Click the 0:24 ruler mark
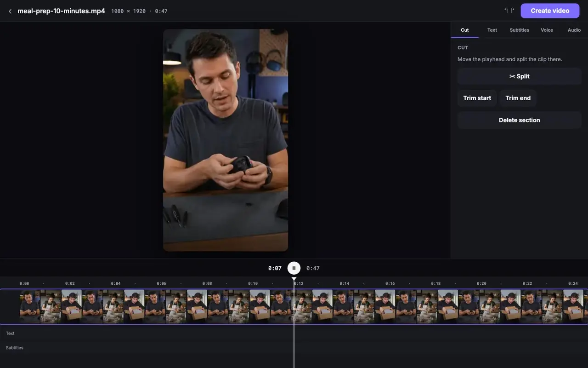Image resolution: width=588 pixels, height=368 pixels. (573, 283)
